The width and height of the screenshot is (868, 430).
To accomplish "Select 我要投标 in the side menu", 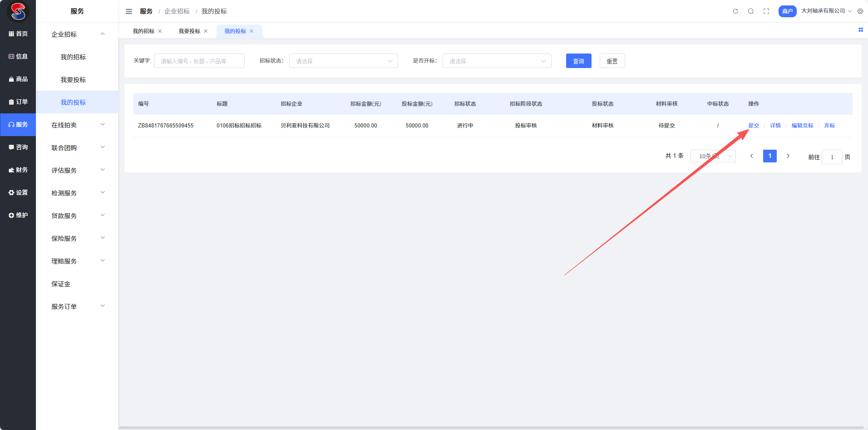I will tap(73, 80).
